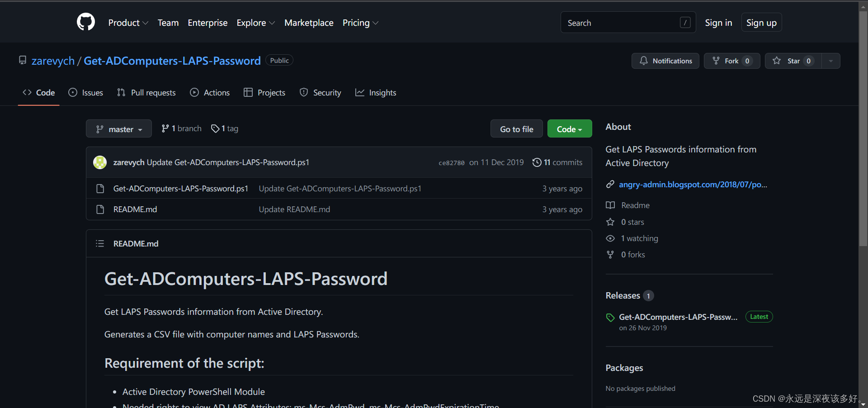Viewport: 868px width, 408px height.
Task: Open the Get-ADComputers-LAPS-Passw... release
Action: (678, 317)
